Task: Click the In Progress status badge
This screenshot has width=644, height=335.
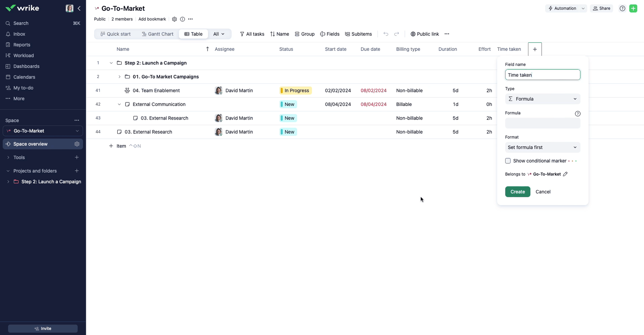Action: 296,91
